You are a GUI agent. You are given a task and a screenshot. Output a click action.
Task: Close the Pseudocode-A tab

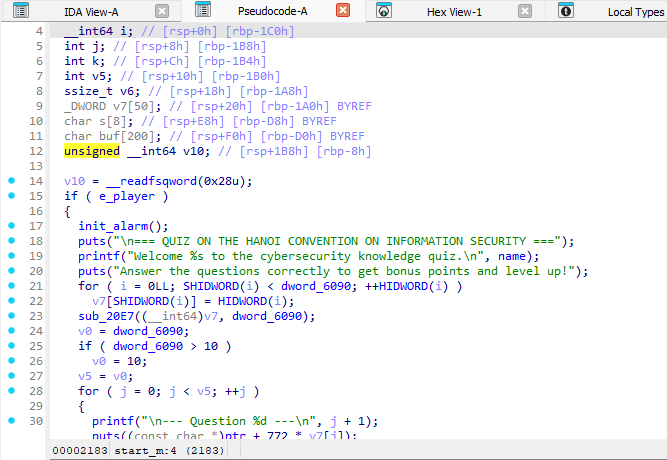coord(343,11)
